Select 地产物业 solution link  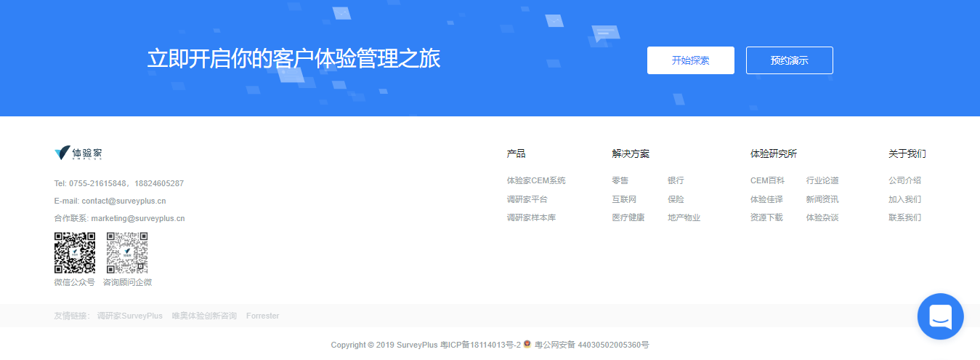click(684, 217)
